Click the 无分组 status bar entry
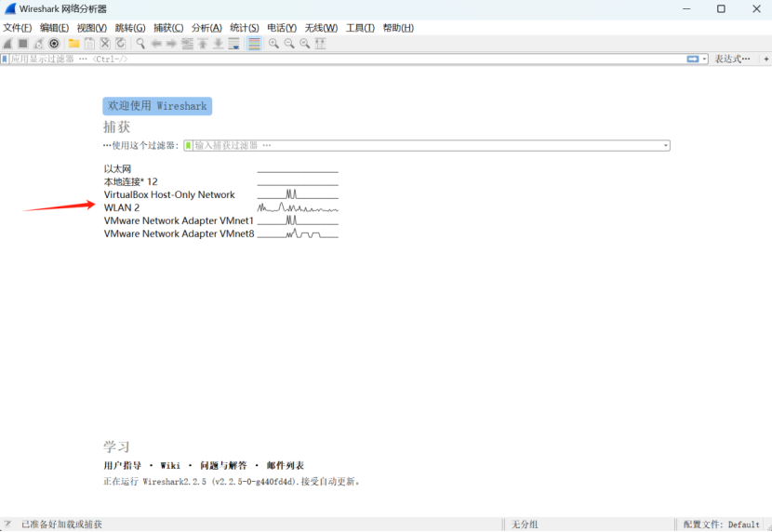The image size is (772, 532). tap(525, 525)
